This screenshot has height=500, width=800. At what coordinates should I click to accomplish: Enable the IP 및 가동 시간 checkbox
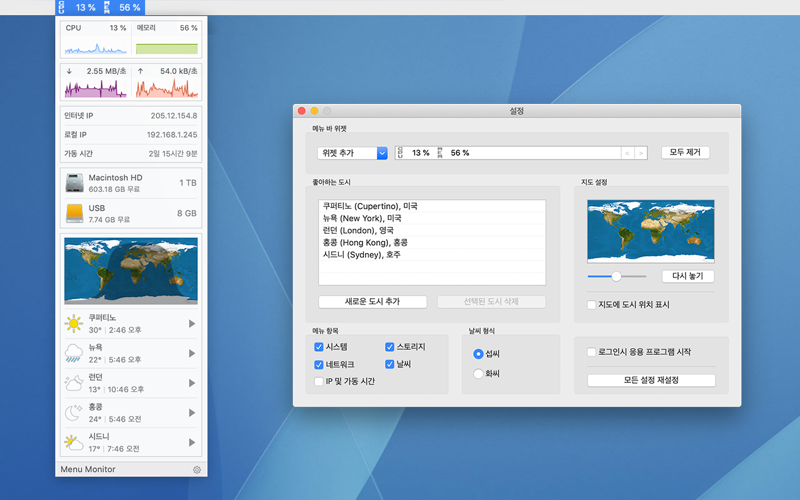click(x=319, y=381)
